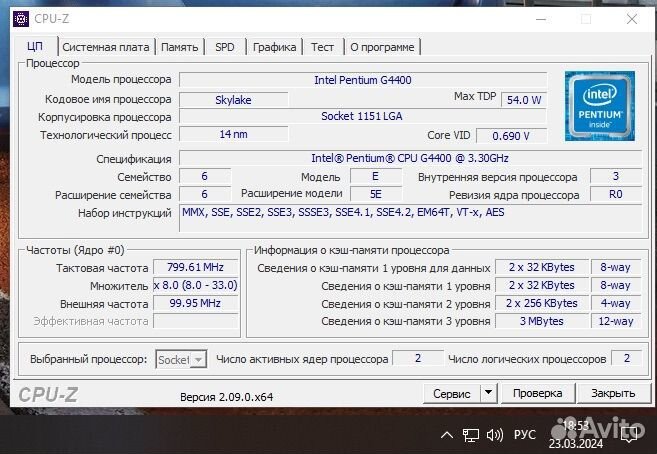The height and width of the screenshot is (454, 657).
Task: Open the Сервис dropdown arrow
Action: (x=489, y=393)
